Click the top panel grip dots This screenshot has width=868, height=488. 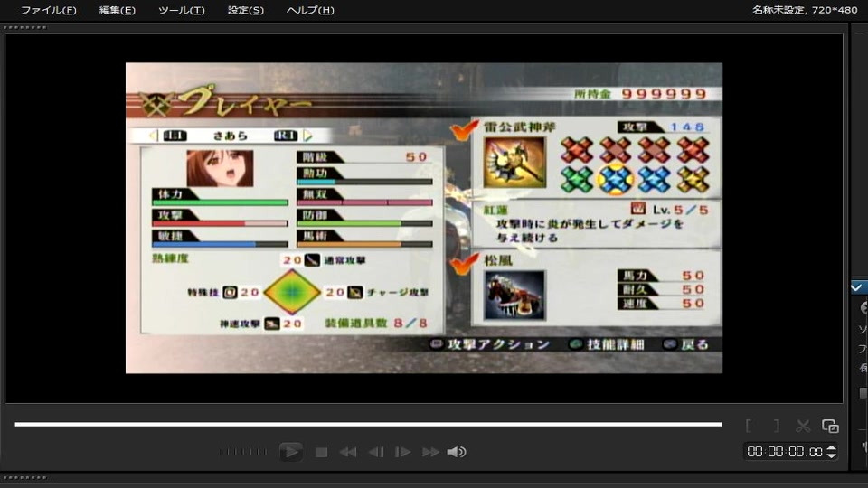click(25, 27)
